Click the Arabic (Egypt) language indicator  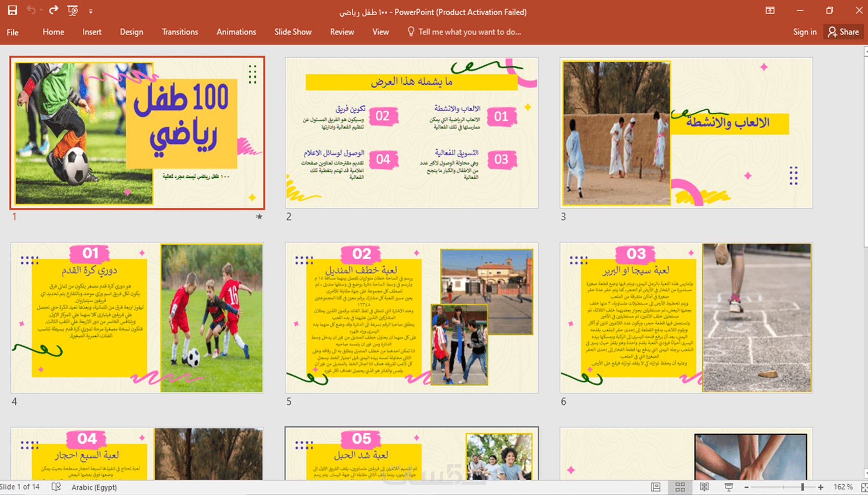[94, 487]
